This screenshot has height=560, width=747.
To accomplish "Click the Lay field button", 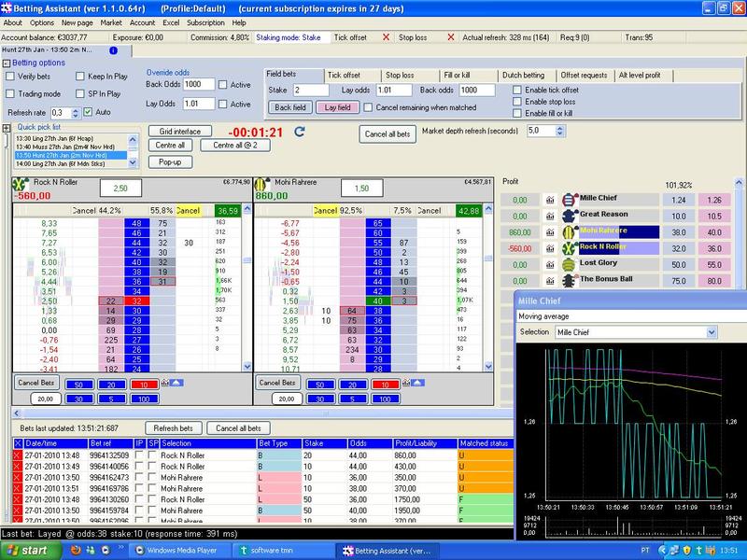I will click(x=337, y=107).
